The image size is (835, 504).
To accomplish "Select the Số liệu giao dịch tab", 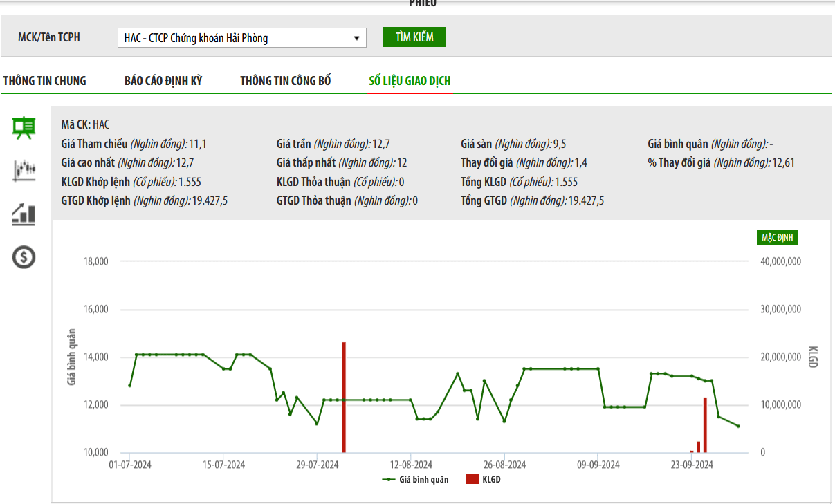I will click(410, 81).
